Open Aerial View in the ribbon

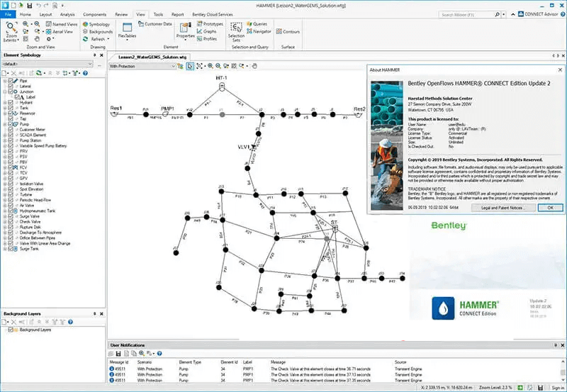tap(60, 32)
